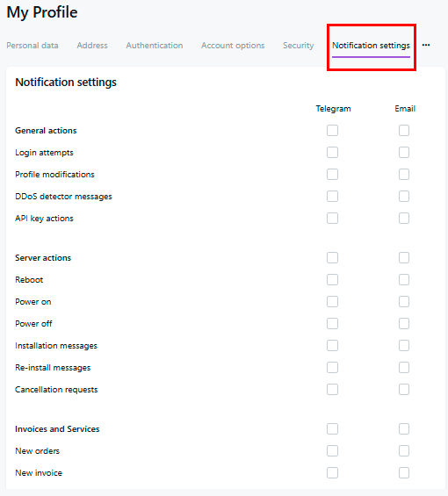Enable Email for Installation messages

point(404,345)
